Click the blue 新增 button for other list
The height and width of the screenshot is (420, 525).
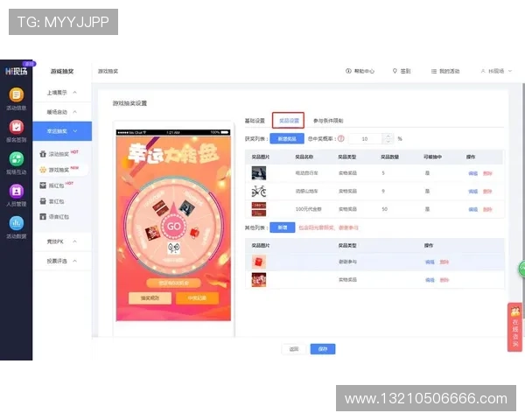click(x=283, y=227)
